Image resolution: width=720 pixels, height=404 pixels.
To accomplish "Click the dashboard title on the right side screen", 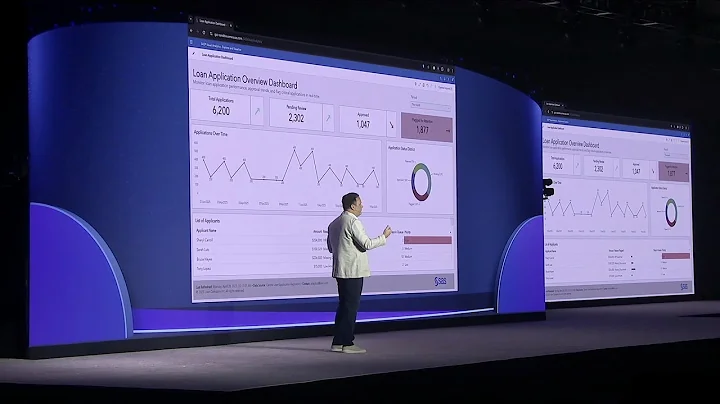I will tap(571, 143).
